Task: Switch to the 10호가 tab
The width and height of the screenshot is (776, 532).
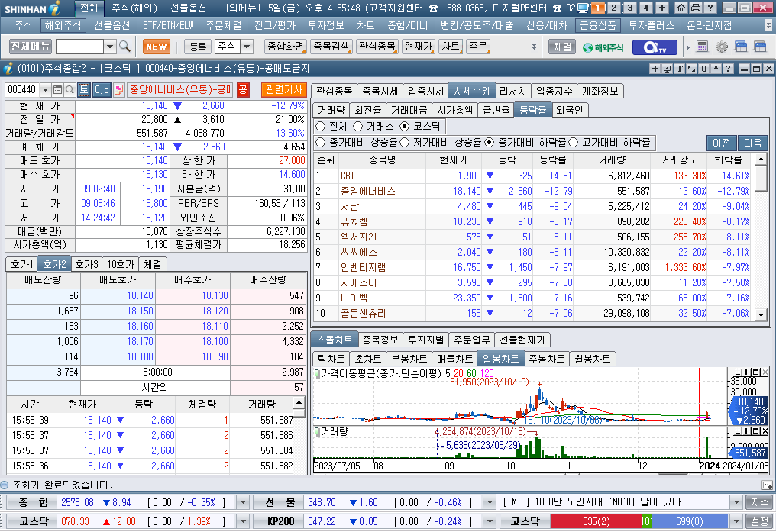Action: [121, 264]
